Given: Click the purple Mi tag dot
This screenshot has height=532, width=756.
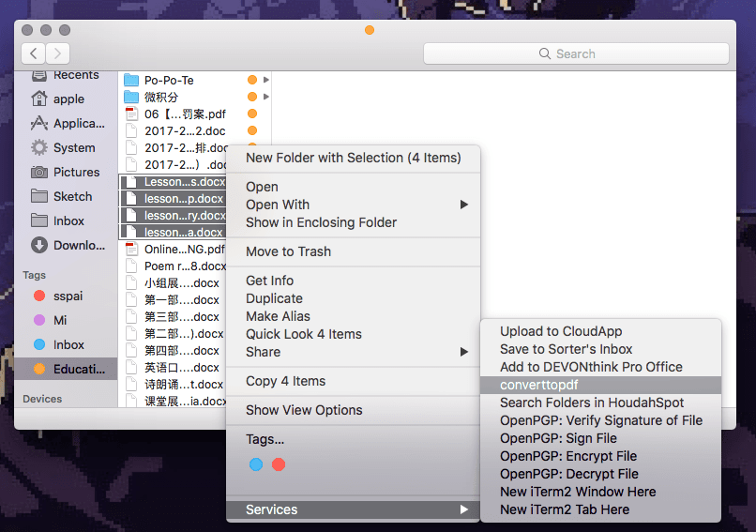Looking at the screenshot, I should click(39, 320).
